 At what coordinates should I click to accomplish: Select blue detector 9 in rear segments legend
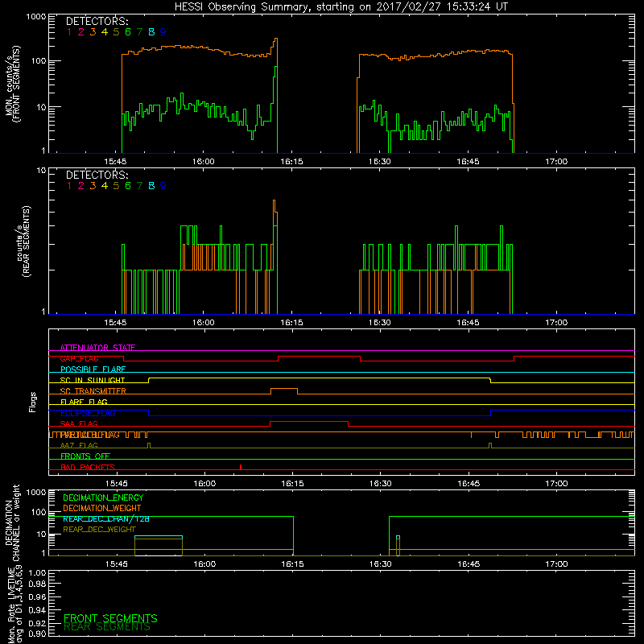tap(163, 186)
